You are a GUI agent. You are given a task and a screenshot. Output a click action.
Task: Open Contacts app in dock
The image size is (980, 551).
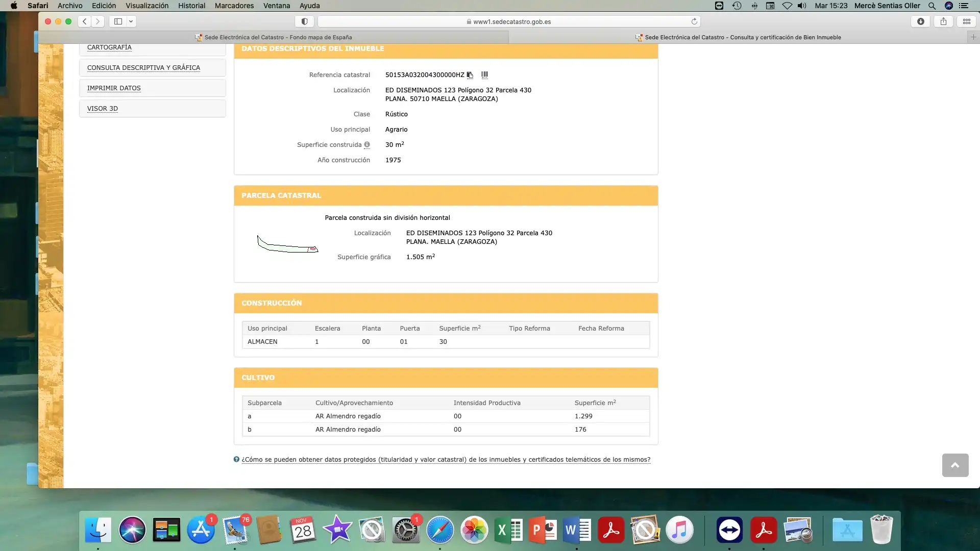(269, 530)
